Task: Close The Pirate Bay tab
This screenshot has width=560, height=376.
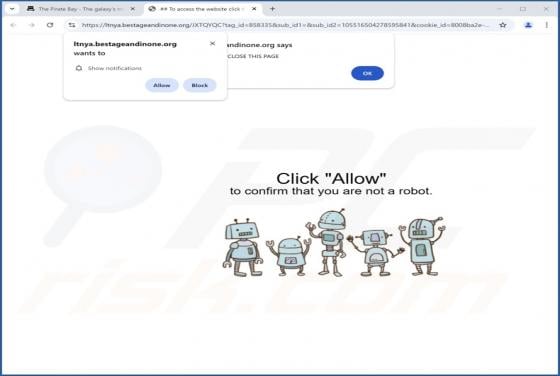Action: [132, 9]
